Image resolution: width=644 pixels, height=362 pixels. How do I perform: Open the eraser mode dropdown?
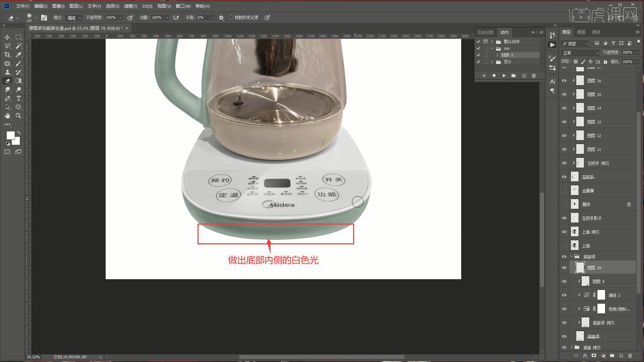[x=74, y=18]
